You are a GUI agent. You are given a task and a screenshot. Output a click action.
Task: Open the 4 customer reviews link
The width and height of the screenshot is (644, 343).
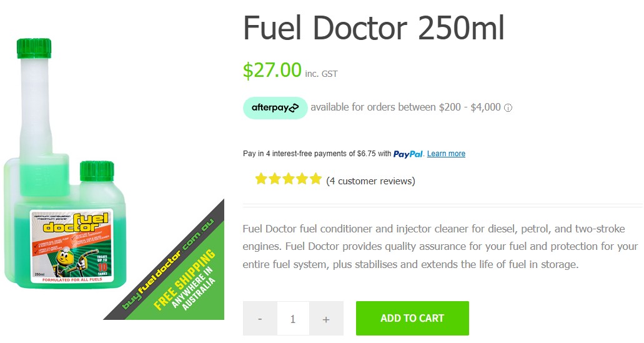pyautogui.click(x=370, y=181)
